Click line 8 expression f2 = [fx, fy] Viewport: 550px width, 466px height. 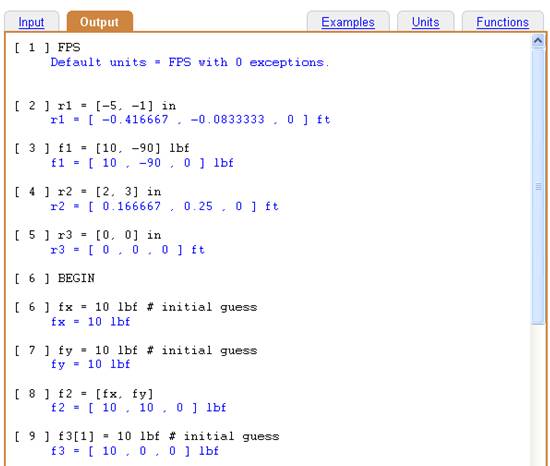106,394
